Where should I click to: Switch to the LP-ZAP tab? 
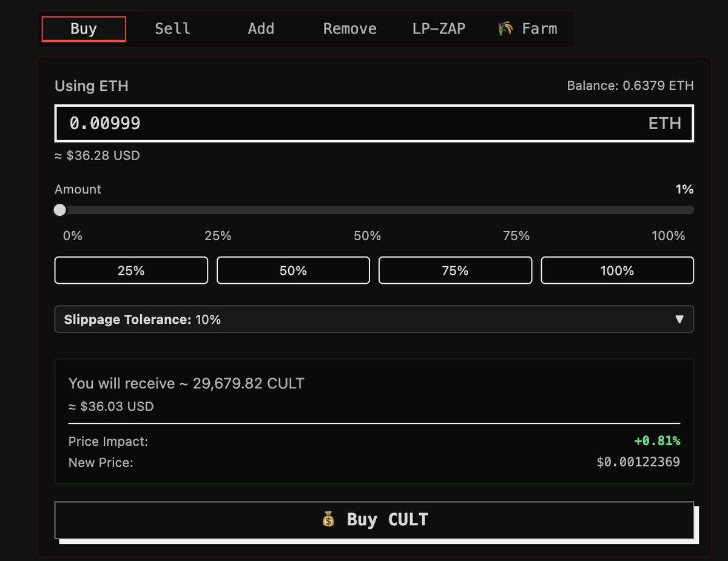click(439, 29)
